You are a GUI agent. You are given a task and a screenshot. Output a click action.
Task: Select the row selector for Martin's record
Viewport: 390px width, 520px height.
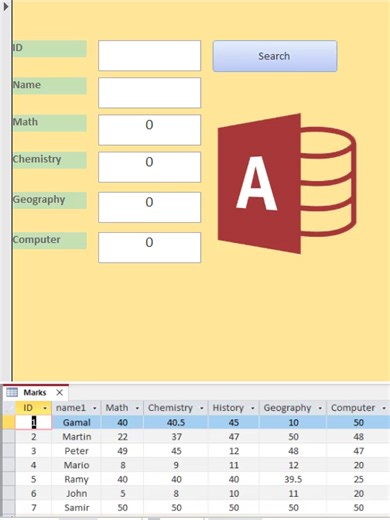click(8, 437)
